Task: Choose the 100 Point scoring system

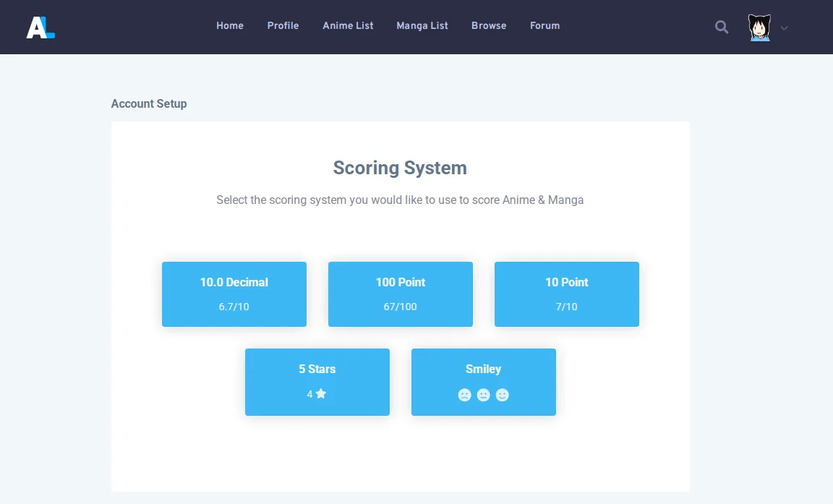Action: click(401, 294)
